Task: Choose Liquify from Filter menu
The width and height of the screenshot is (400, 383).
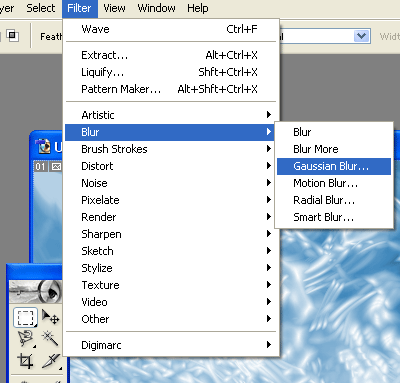Action: pyautogui.click(x=170, y=72)
